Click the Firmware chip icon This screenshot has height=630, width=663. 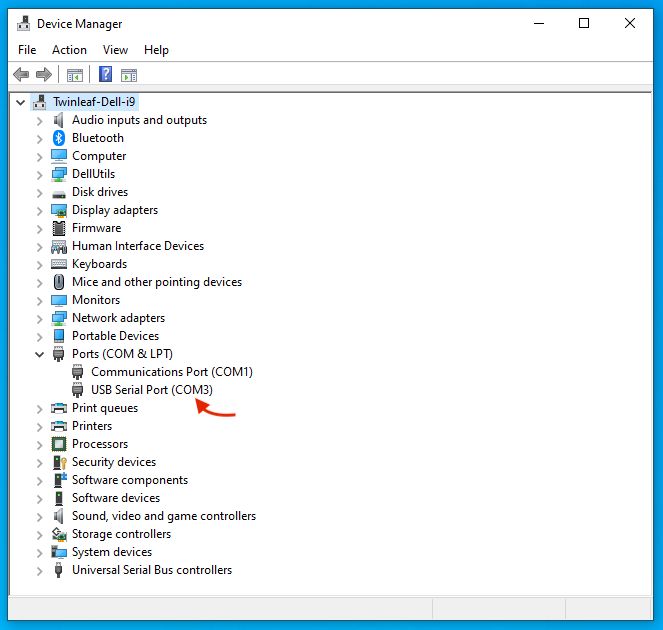coord(59,228)
